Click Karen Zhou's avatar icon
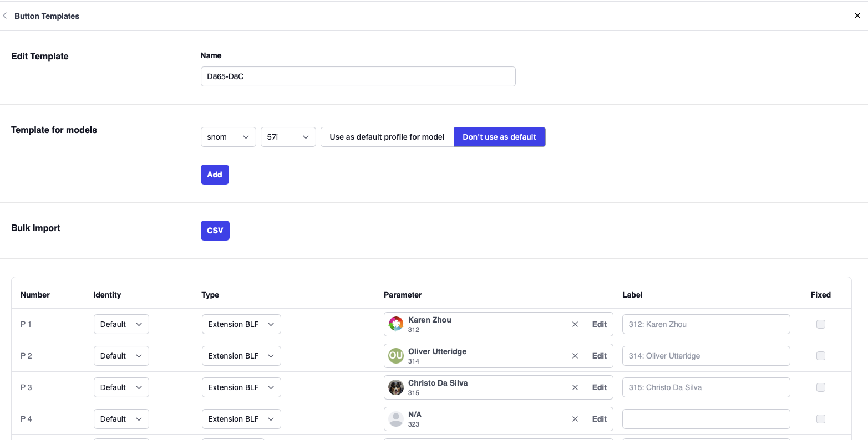 tap(396, 324)
